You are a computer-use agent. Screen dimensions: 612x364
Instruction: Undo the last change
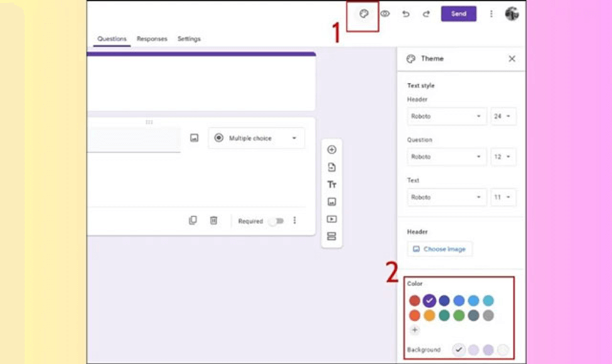[x=405, y=13]
